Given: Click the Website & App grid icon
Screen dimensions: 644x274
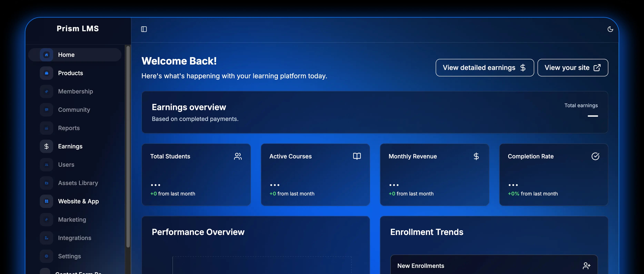Looking at the screenshot, I should tap(47, 201).
